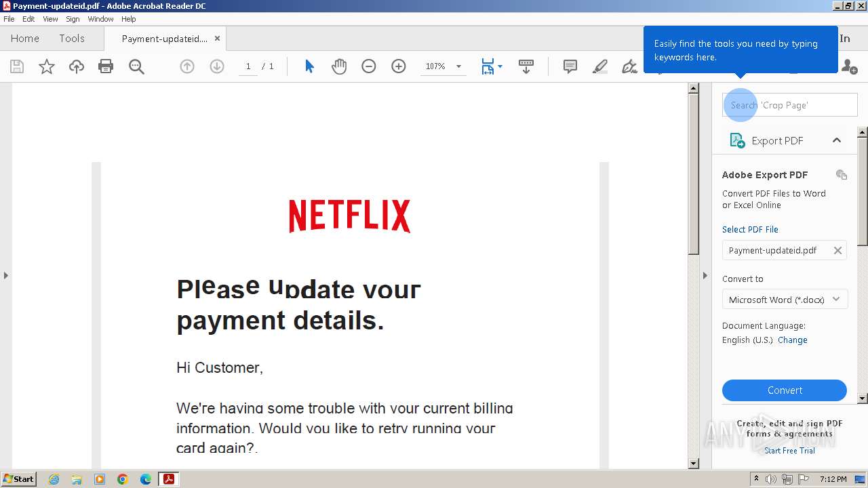Click the NETFLIX logo in document
This screenshot has width=868, height=488.
tap(350, 216)
